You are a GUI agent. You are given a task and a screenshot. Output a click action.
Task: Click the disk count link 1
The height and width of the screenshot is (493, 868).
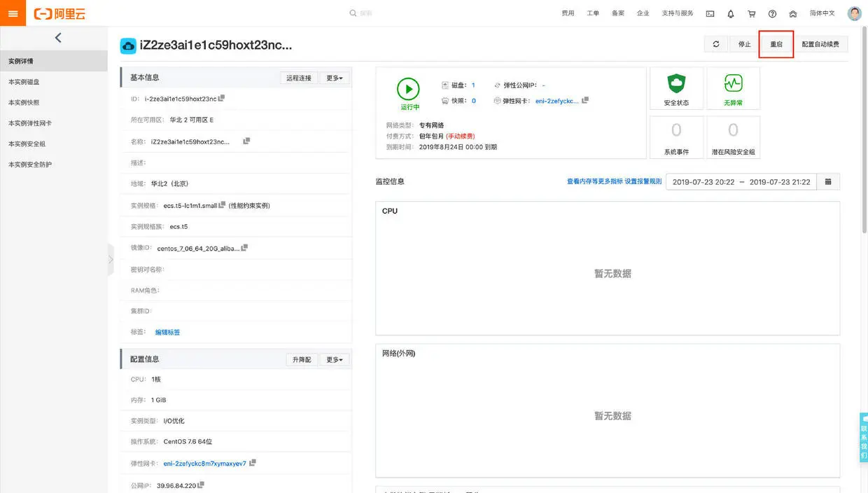coord(473,85)
